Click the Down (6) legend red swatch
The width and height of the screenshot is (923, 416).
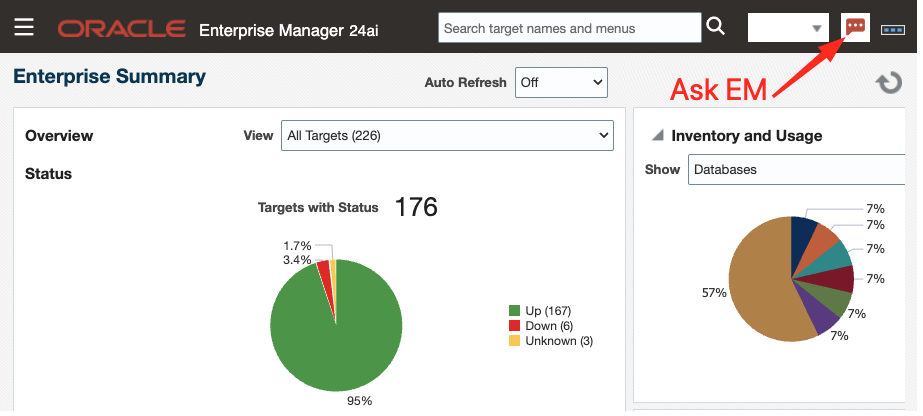pyautogui.click(x=515, y=326)
